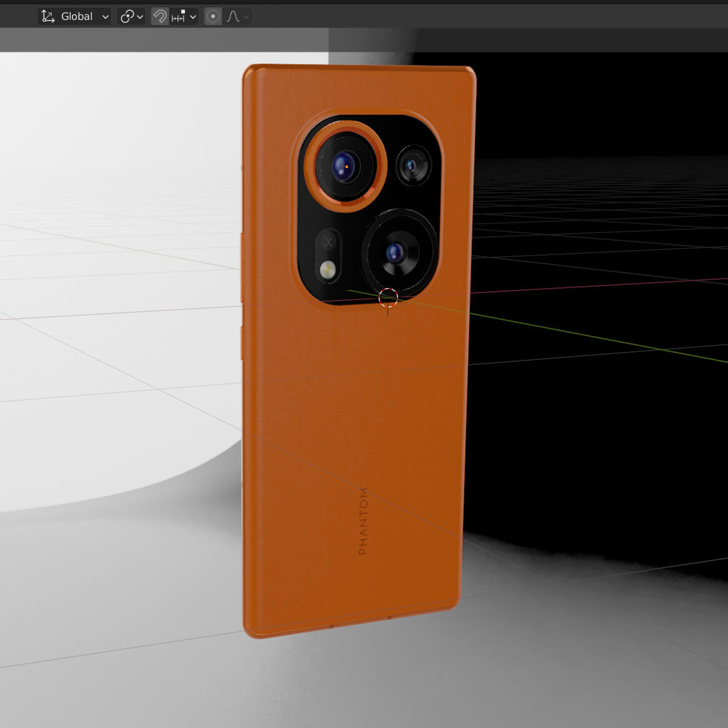The width and height of the screenshot is (728, 728).
Task: Open the proportional falloff chevron
Action: [x=246, y=17]
